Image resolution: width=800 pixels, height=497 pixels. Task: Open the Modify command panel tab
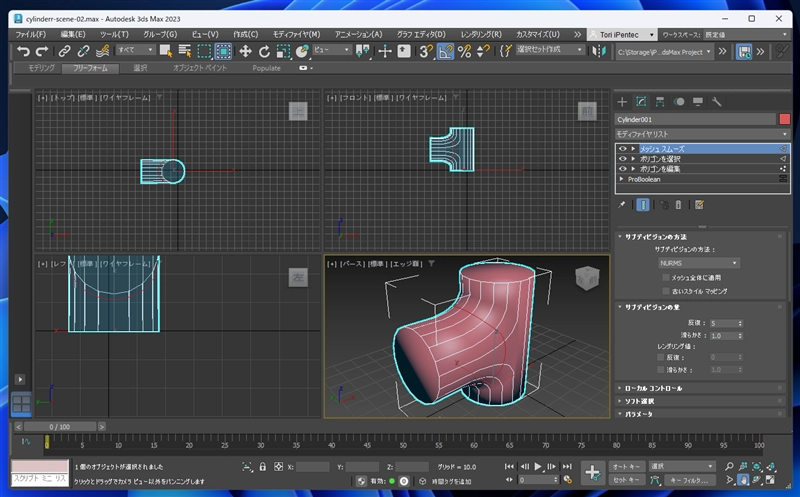click(x=641, y=102)
